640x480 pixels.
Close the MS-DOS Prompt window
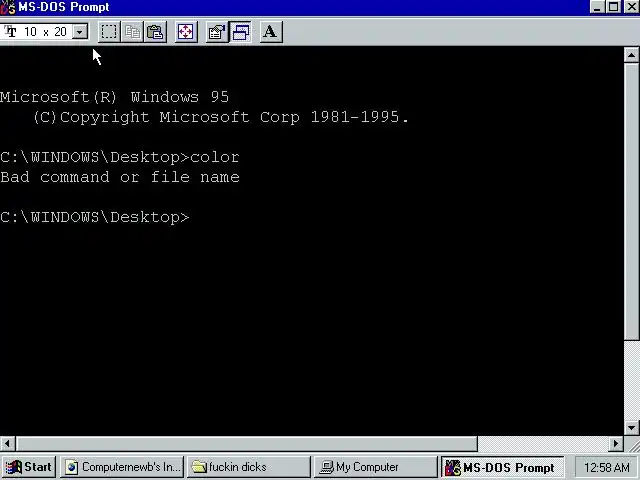pyautogui.click(x=631, y=7)
